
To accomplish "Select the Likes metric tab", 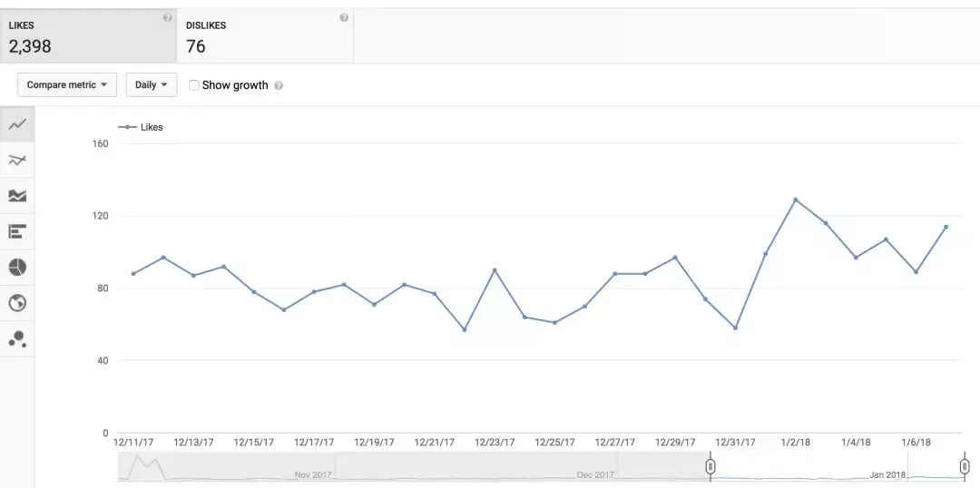I will 88,36.
